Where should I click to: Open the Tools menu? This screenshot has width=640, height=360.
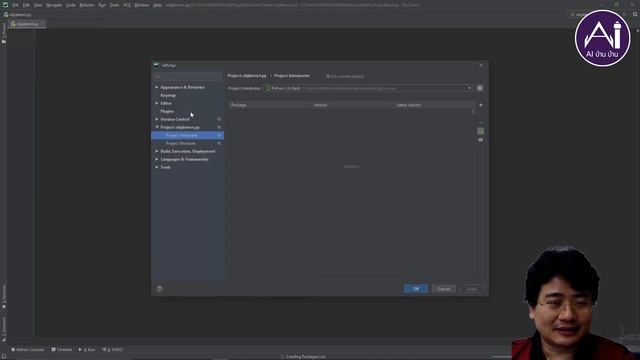tap(114, 5)
